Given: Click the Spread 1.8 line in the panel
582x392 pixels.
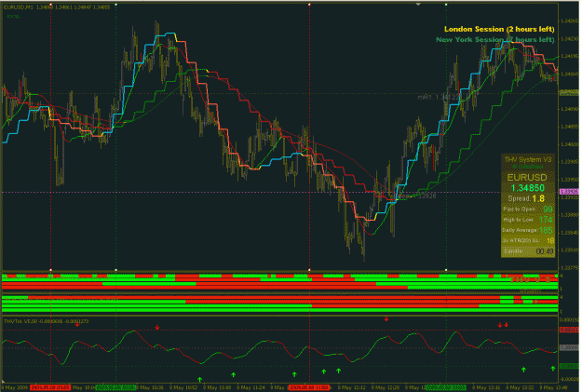Looking at the screenshot, I should click(526, 198).
